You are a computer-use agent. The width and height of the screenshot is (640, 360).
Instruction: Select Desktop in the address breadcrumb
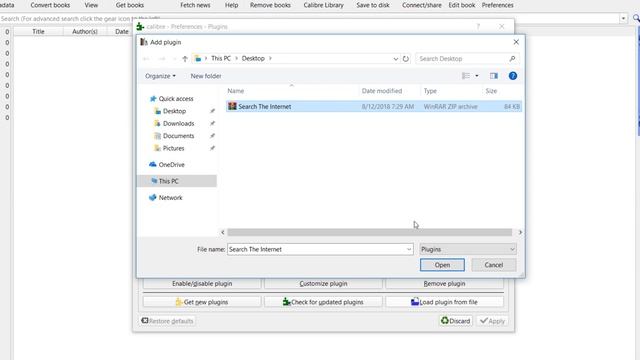[253, 58]
